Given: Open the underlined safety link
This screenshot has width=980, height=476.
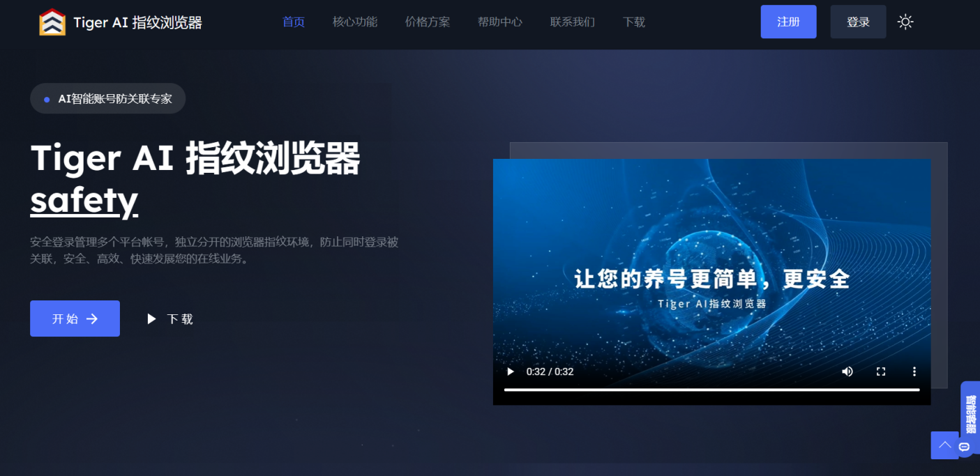Looking at the screenshot, I should (83, 201).
